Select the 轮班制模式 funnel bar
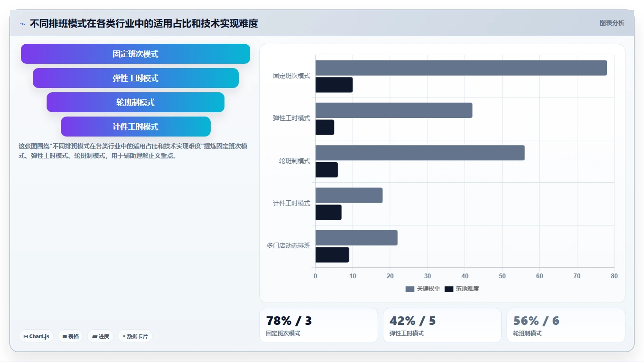The height and width of the screenshot is (362, 644). point(136,102)
